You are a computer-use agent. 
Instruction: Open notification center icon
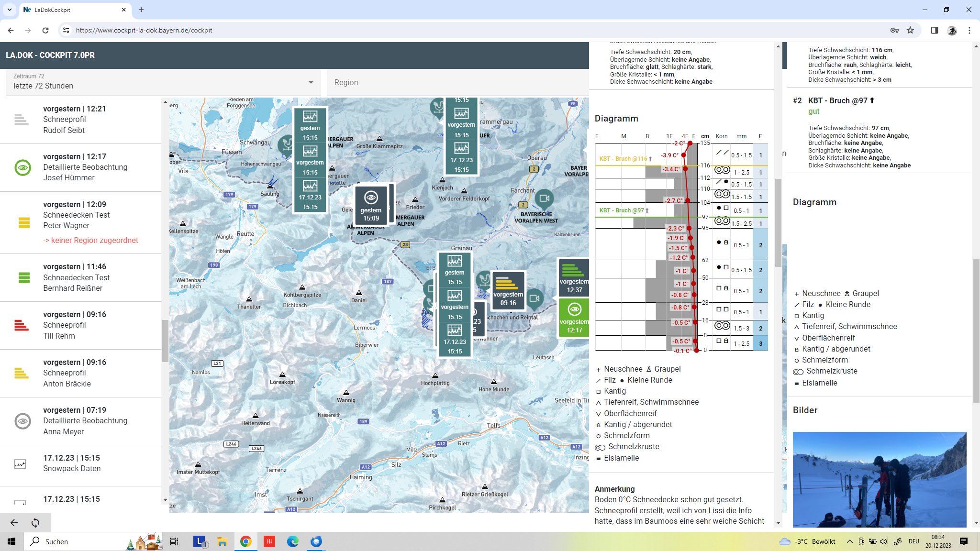(964, 541)
